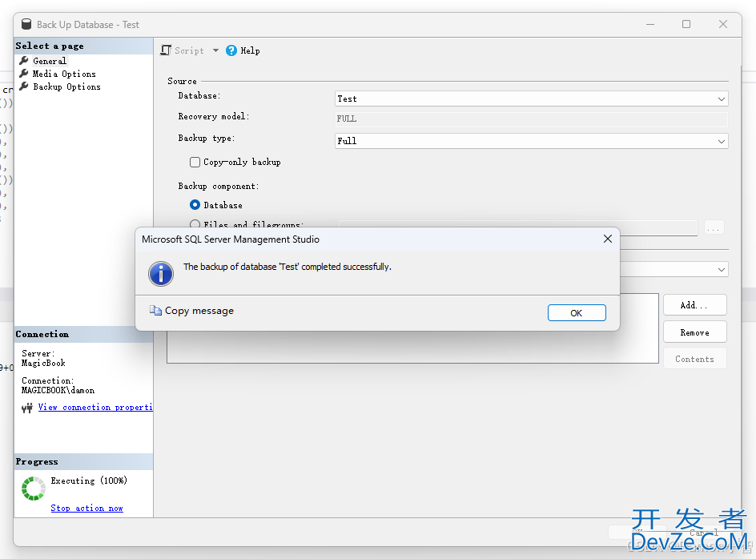Screen dimensions: 756x559
Task: Click the Remove destination button
Action: tap(695, 332)
